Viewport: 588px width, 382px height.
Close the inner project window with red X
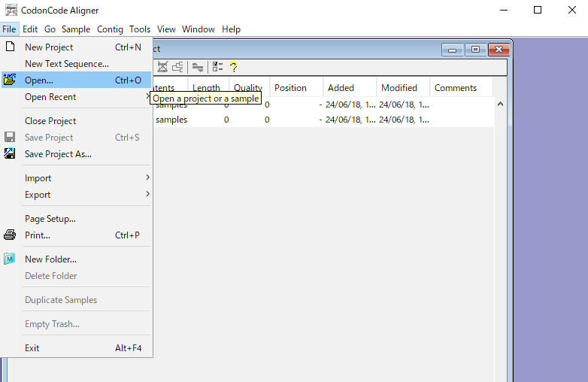click(499, 50)
